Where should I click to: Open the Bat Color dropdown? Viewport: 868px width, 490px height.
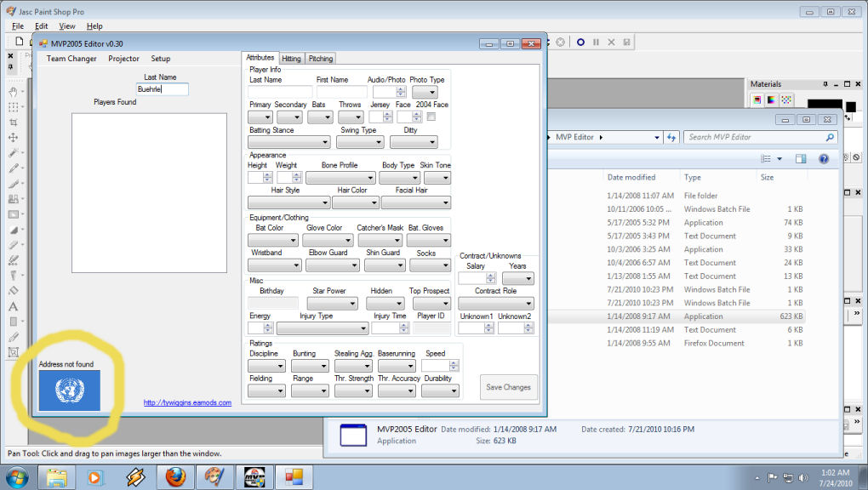(273, 240)
